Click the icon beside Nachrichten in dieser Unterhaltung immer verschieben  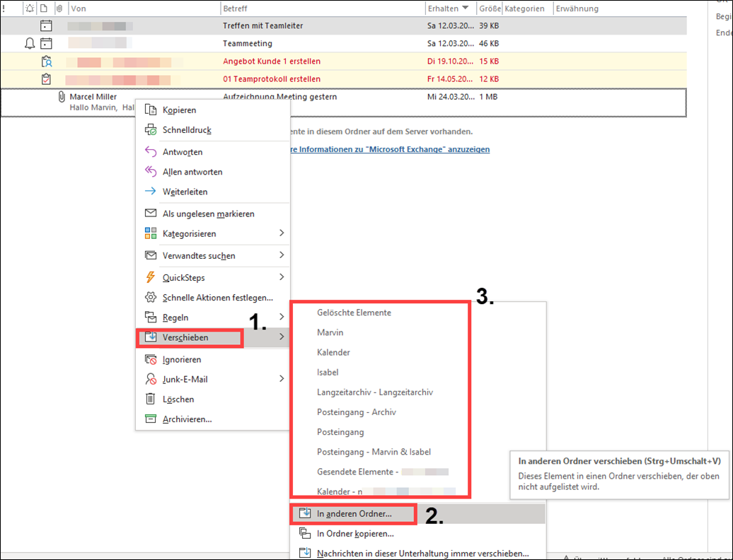[305, 552]
